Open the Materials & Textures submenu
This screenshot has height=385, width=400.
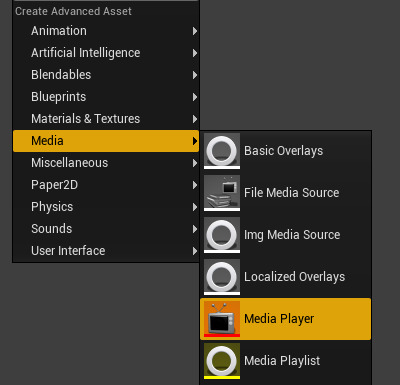pyautogui.click(x=106, y=119)
